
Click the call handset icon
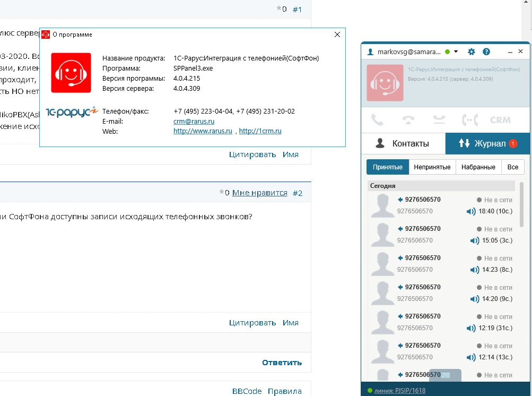click(x=377, y=120)
